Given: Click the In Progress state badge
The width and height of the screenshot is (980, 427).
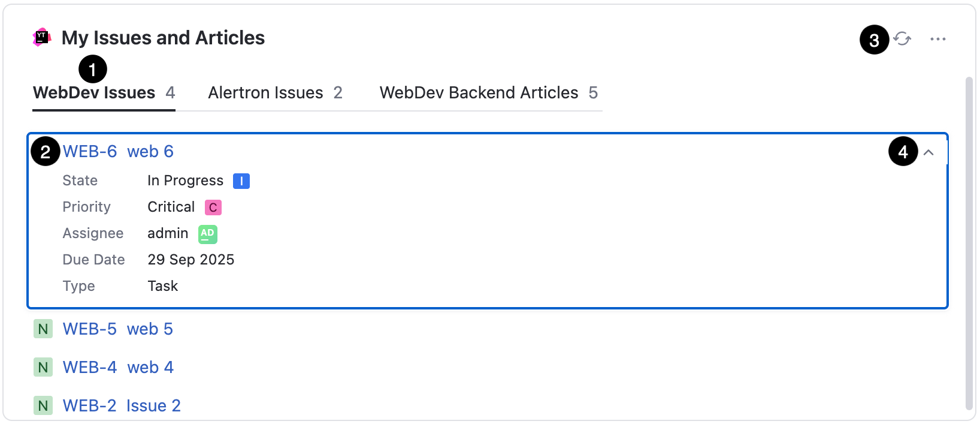Looking at the screenshot, I should [x=241, y=181].
